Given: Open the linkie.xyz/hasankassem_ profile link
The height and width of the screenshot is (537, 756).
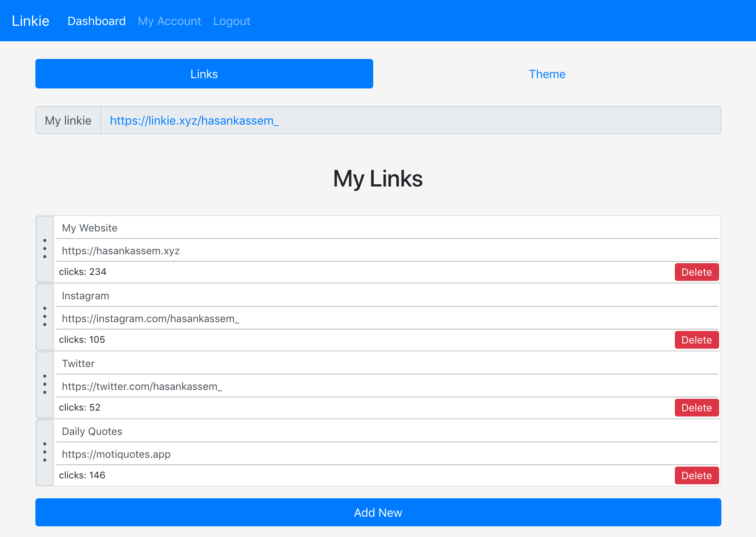Looking at the screenshot, I should point(194,120).
